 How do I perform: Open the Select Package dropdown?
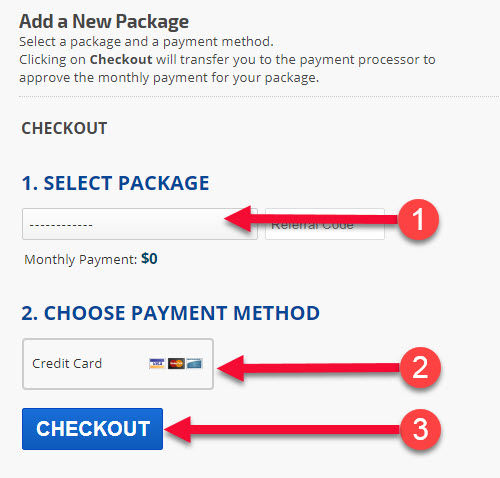pyautogui.click(x=140, y=224)
